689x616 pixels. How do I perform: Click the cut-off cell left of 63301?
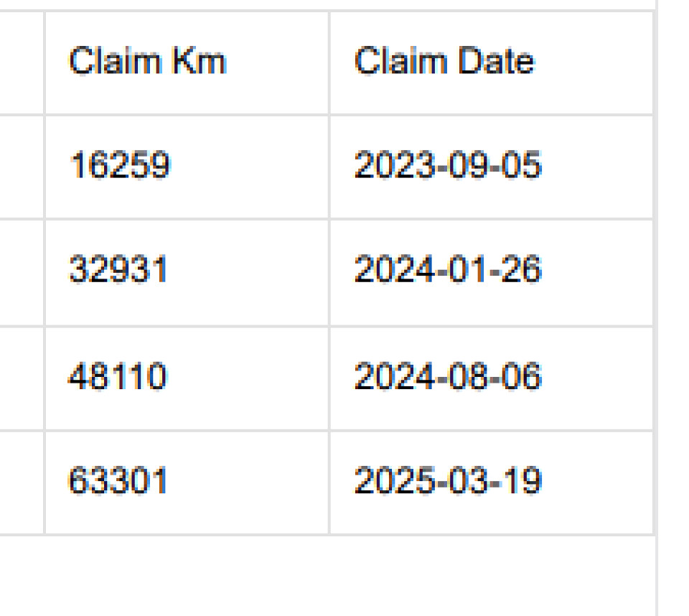point(22,482)
